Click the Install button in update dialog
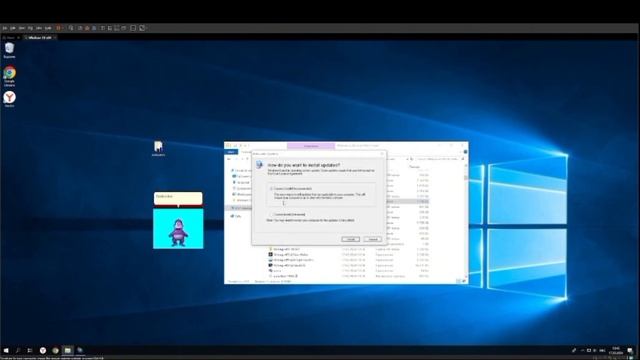The image size is (640, 360). coord(350,239)
